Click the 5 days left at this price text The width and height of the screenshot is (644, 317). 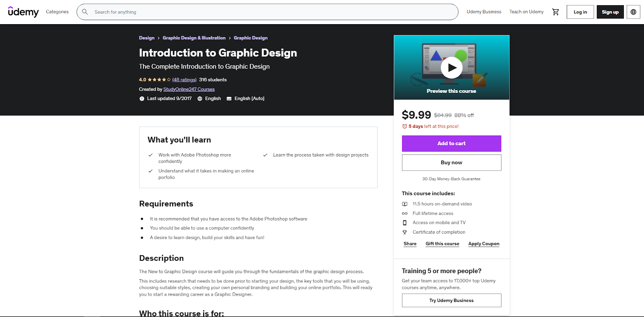433,126
